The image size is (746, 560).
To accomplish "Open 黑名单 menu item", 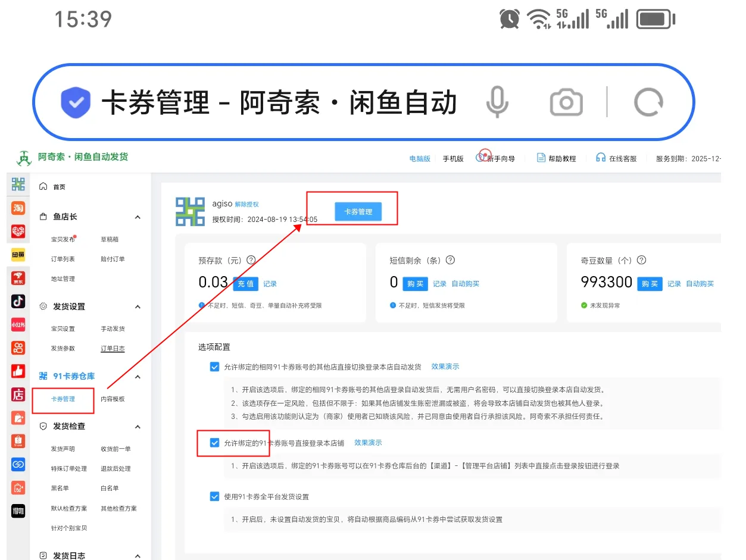I will (60, 488).
